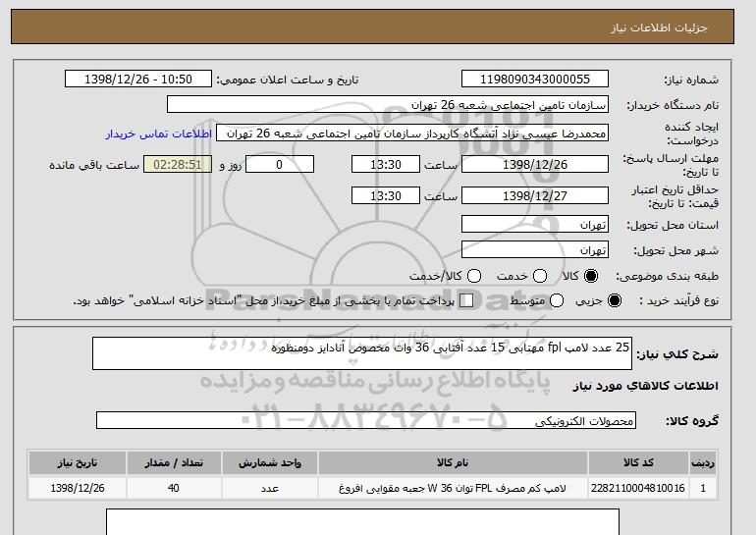
Task: Click the public announcement date field 10:50
Action: click(x=138, y=80)
